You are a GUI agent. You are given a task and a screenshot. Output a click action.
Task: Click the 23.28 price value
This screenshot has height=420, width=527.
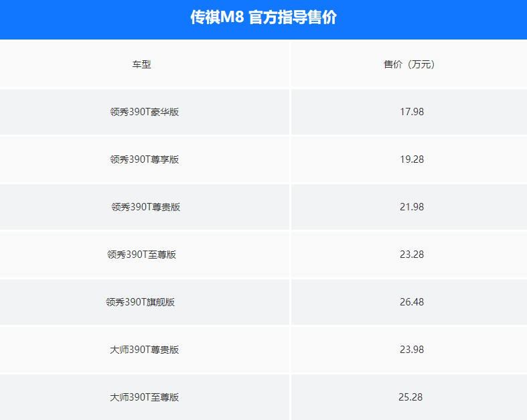tap(412, 255)
